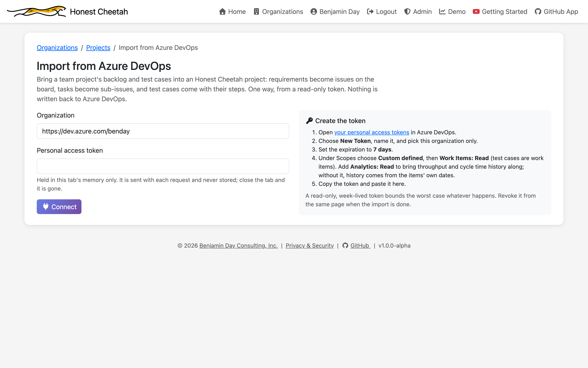Click the building icon beside Organizations
Screen dimensions: 588x368
click(256, 12)
